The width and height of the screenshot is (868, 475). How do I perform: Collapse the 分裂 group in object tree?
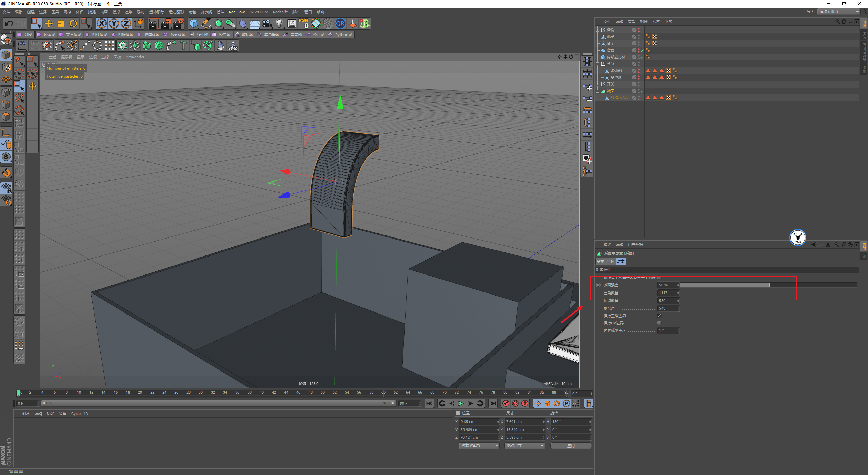pos(598,64)
